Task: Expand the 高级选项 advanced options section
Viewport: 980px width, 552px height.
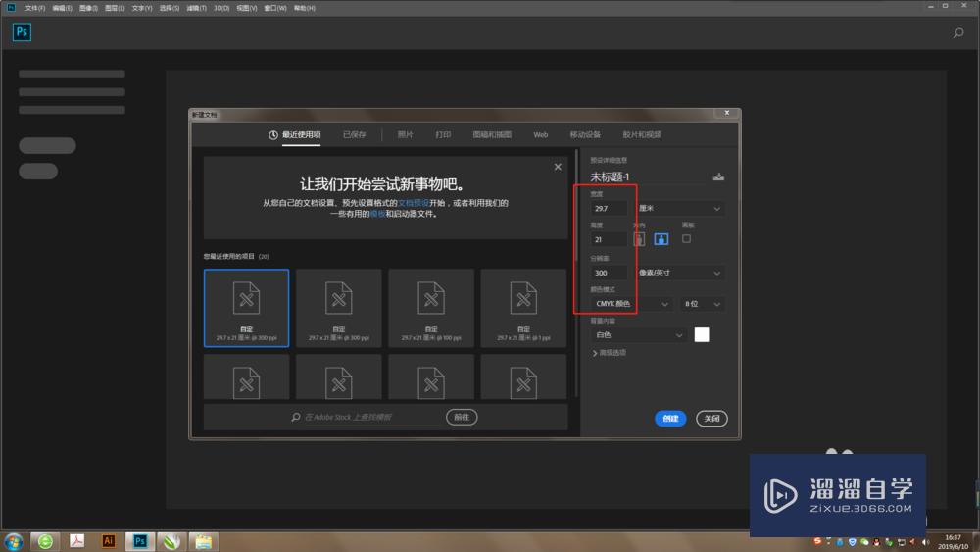Action: tap(610, 353)
